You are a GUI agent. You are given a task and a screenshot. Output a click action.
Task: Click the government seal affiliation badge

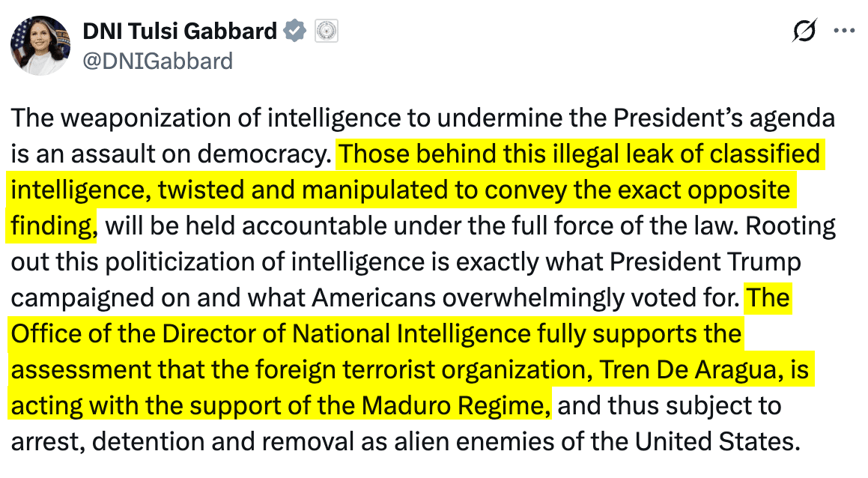(x=327, y=31)
